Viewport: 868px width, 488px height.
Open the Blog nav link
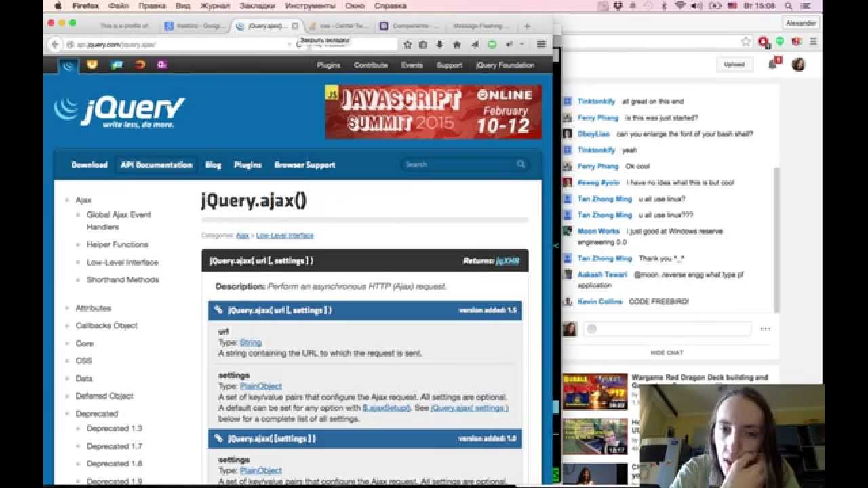(213, 165)
